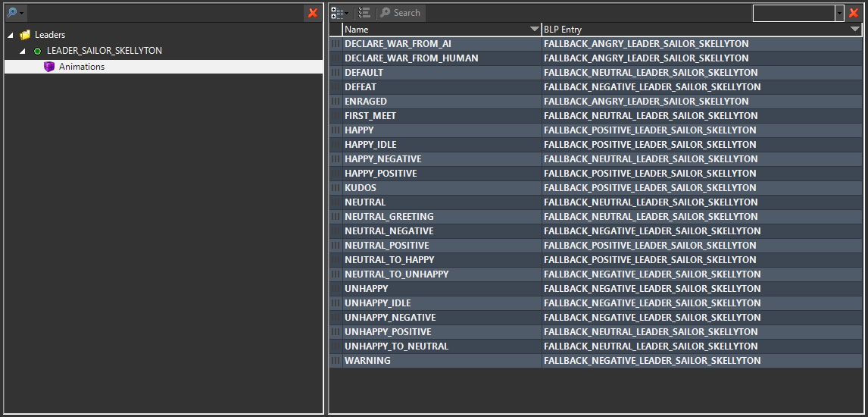Select the HAPPY_POSITIVE name cell
The height and width of the screenshot is (417, 868).
(442, 174)
